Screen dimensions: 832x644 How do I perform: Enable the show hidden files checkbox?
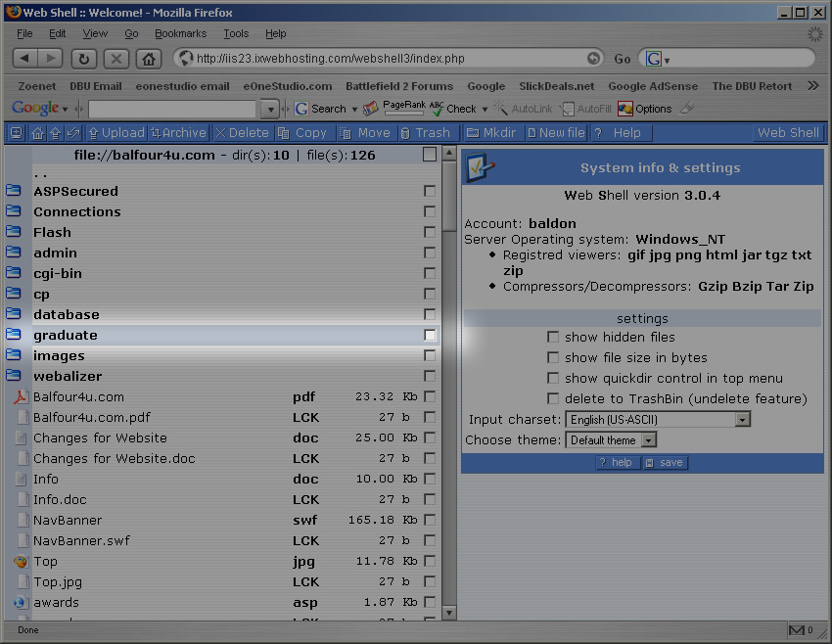pos(554,337)
